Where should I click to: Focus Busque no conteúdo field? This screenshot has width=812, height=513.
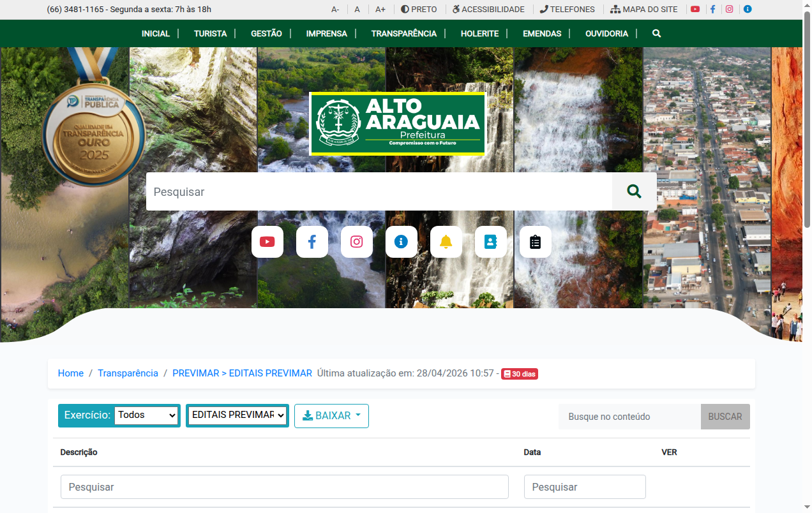pos(629,417)
